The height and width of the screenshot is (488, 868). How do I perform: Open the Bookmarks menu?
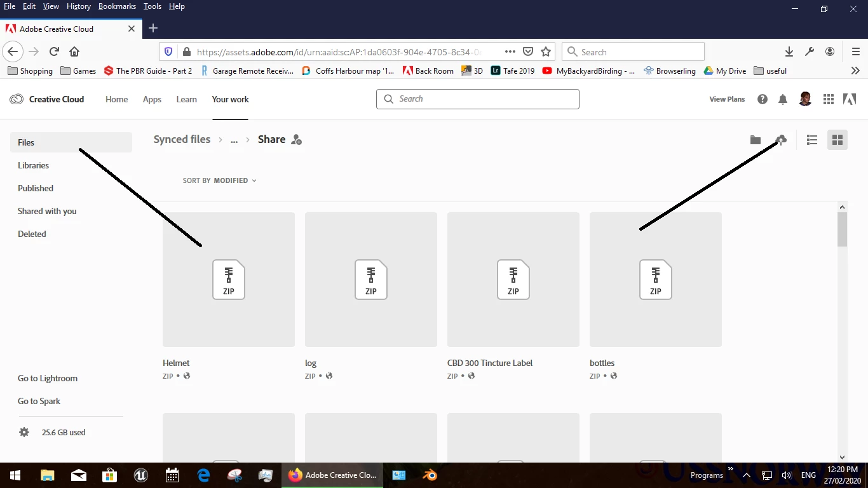117,6
